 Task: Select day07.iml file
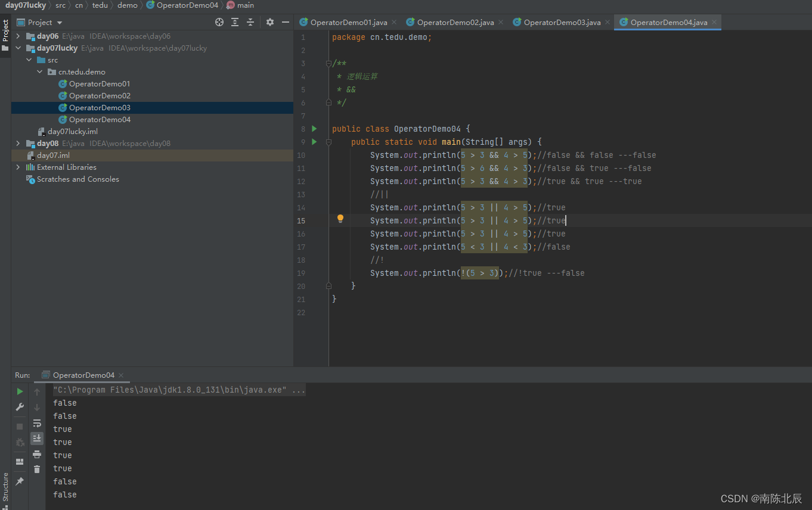(x=53, y=156)
